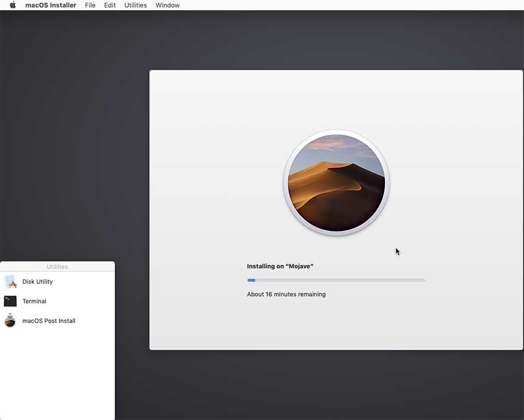Click the Utilities panel title bar
This screenshot has height=420, width=524.
click(57, 266)
